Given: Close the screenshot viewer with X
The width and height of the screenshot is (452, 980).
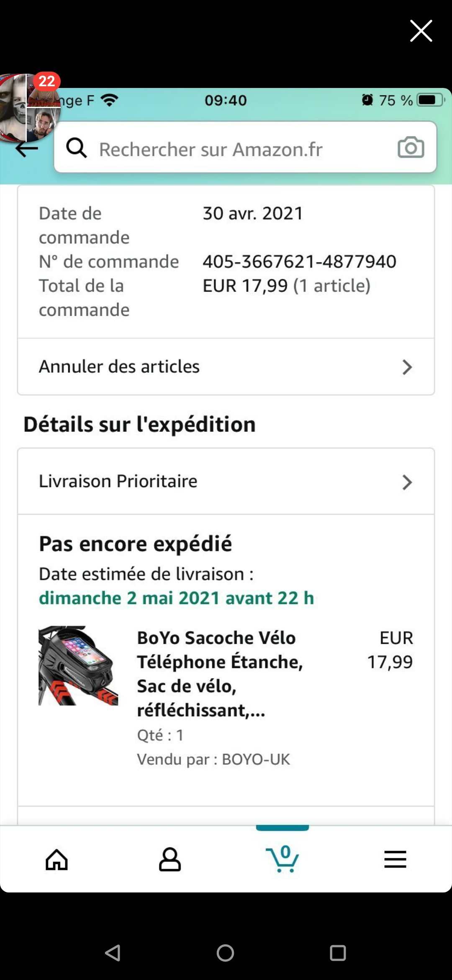Looking at the screenshot, I should pyautogui.click(x=421, y=31).
